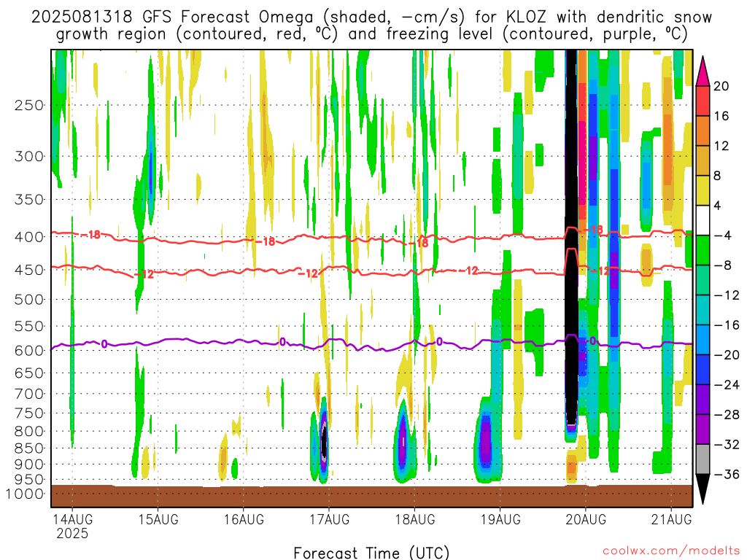Click the red -18 contour label near 14AUG

coord(91,234)
